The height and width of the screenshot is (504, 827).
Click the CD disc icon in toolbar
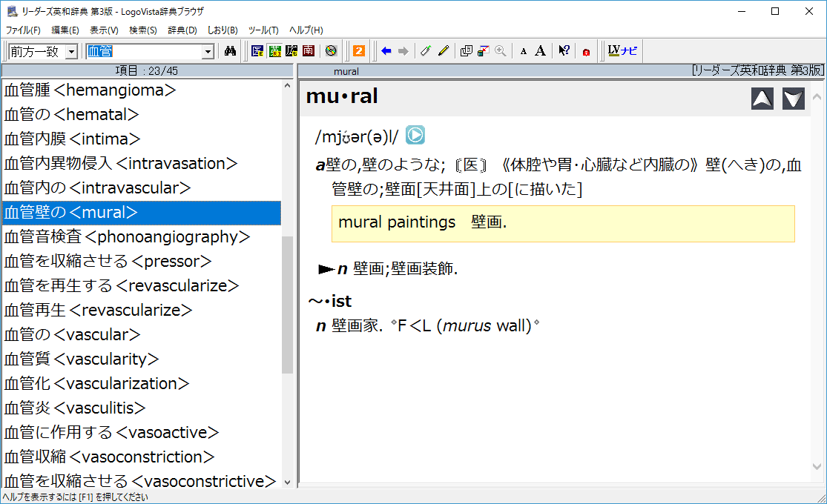[x=331, y=51]
